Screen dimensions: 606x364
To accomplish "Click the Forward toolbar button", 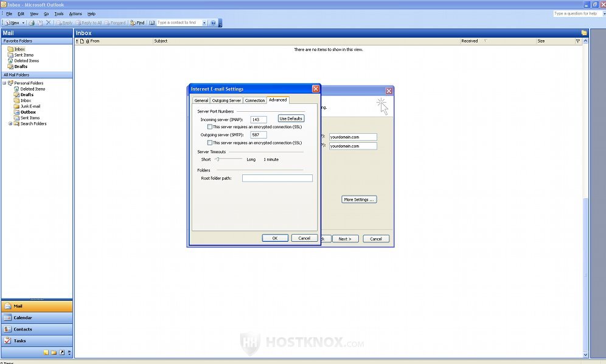I will pyautogui.click(x=115, y=22).
